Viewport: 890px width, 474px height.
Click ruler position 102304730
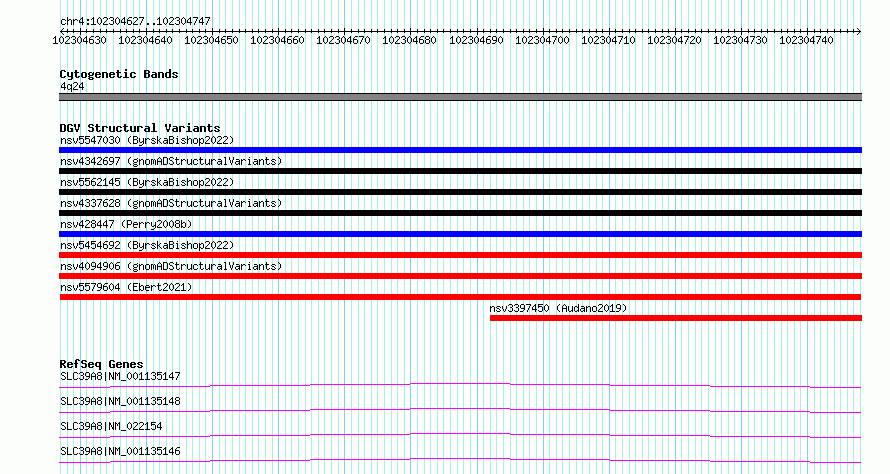coord(740,40)
